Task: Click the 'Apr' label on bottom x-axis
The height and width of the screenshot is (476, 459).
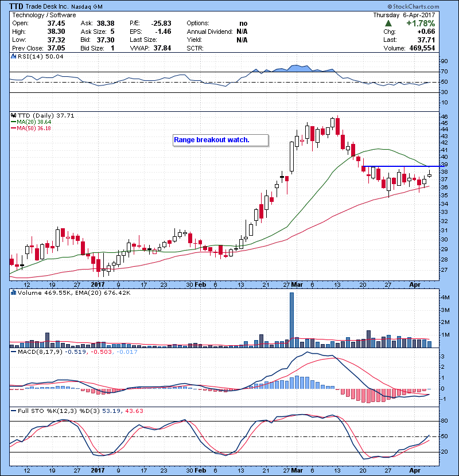Action: [x=415, y=470]
